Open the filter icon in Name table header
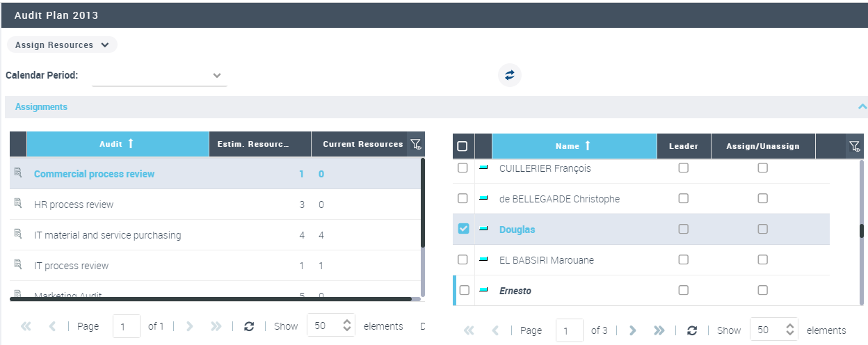The width and height of the screenshot is (868, 345). (855, 147)
